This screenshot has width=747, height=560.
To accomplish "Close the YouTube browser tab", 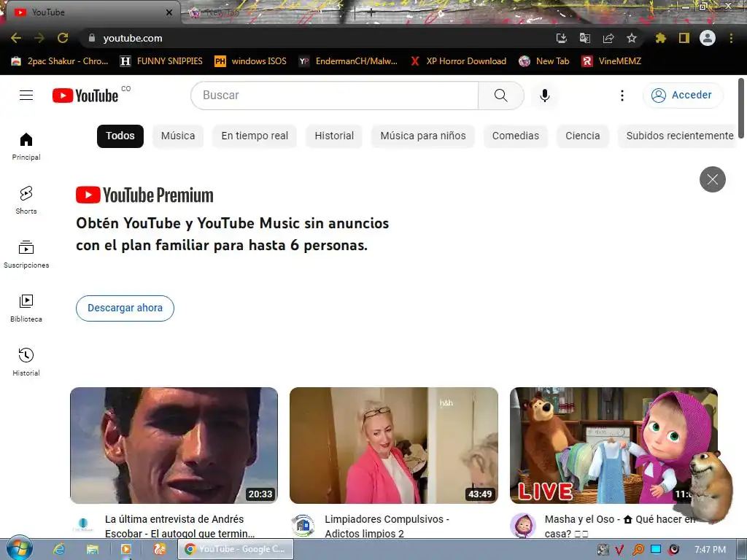I will tap(169, 13).
